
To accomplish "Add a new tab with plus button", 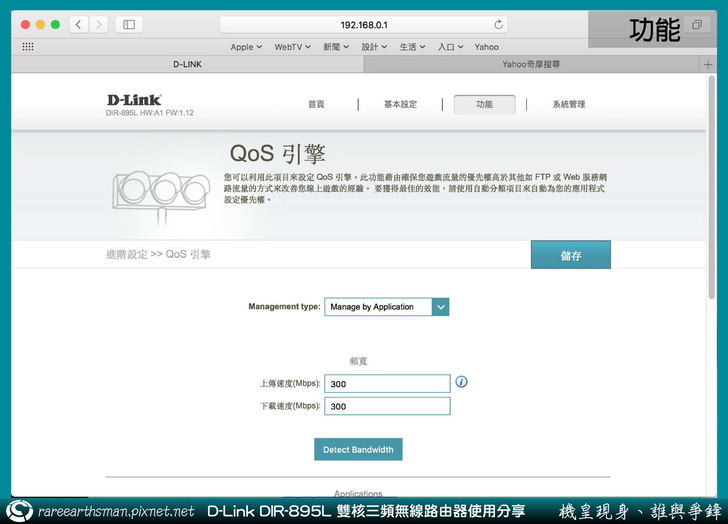I will (x=708, y=65).
